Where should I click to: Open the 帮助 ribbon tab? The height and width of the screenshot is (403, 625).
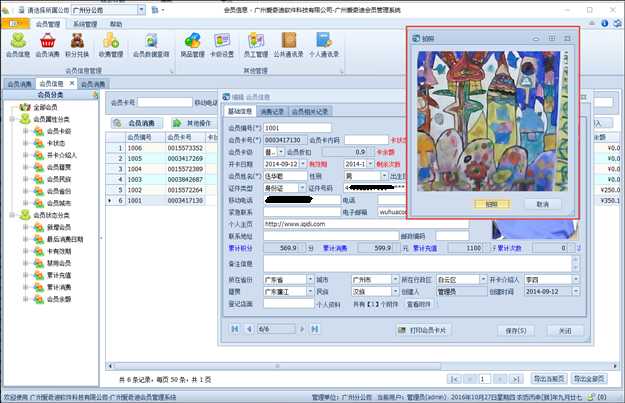coord(116,24)
